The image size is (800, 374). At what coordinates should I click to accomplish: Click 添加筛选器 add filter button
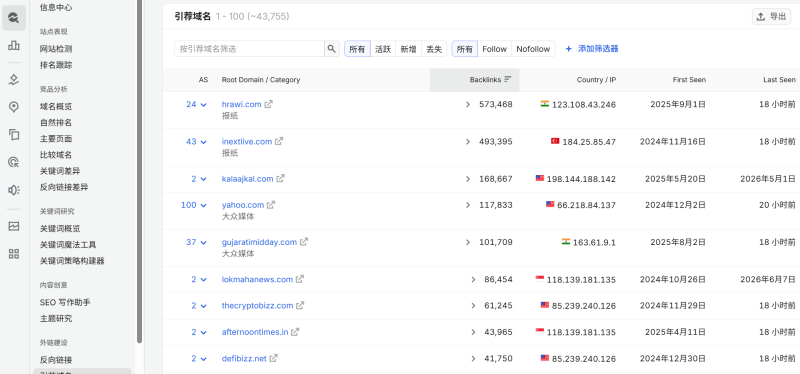[592, 49]
